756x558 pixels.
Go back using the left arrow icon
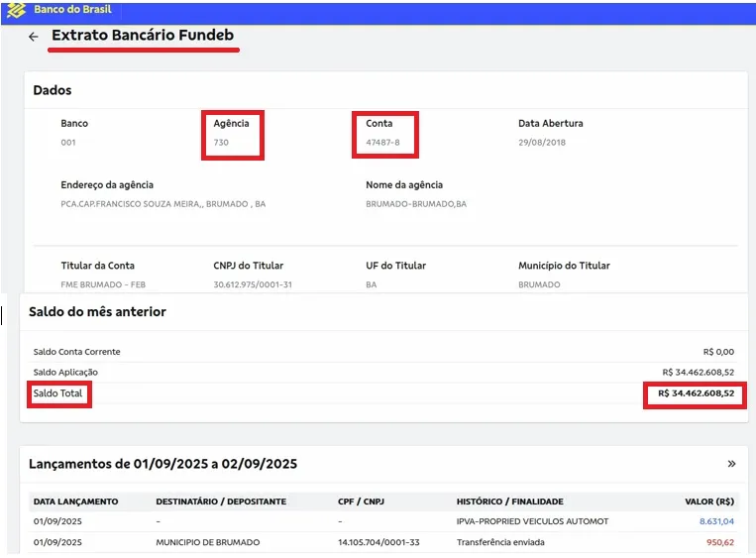point(34,37)
